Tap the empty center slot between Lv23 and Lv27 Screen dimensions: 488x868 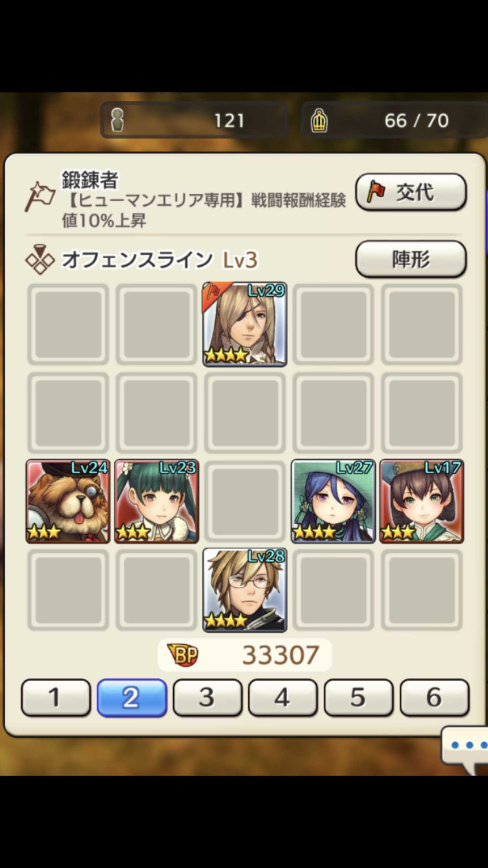245,501
